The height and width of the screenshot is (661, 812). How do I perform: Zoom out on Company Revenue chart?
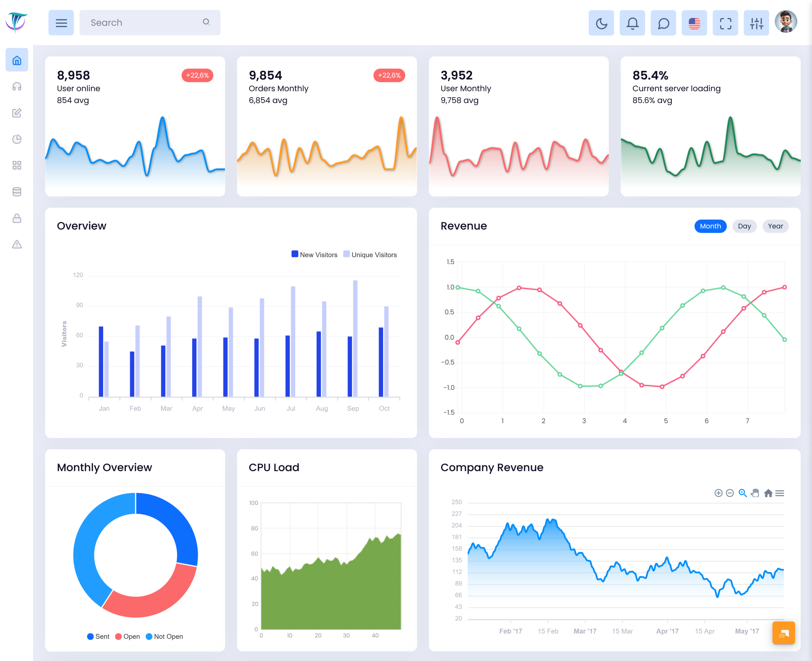(x=730, y=493)
